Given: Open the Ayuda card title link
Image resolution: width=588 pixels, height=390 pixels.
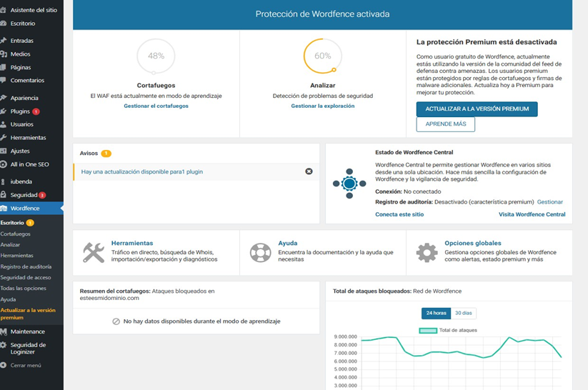Looking at the screenshot, I should (288, 243).
